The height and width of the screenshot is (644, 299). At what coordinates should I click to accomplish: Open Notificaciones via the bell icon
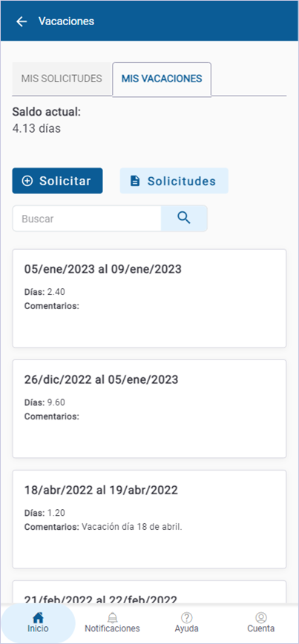click(112, 617)
